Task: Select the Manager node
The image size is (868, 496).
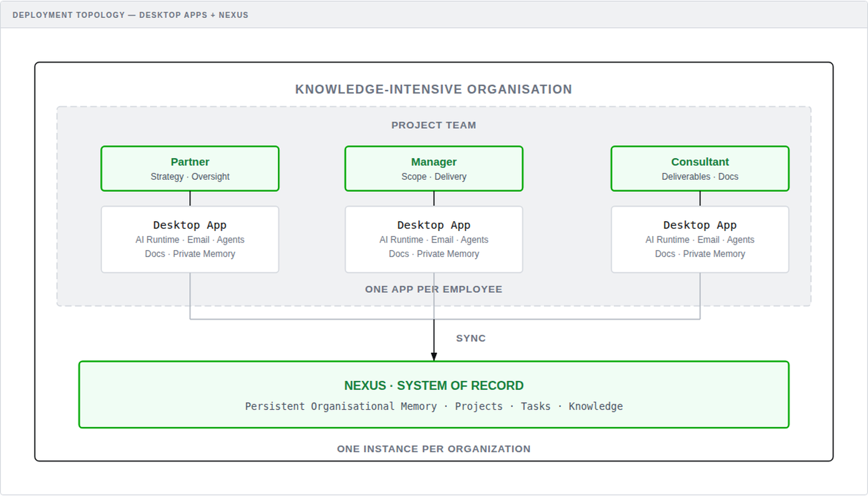Action: click(x=434, y=168)
